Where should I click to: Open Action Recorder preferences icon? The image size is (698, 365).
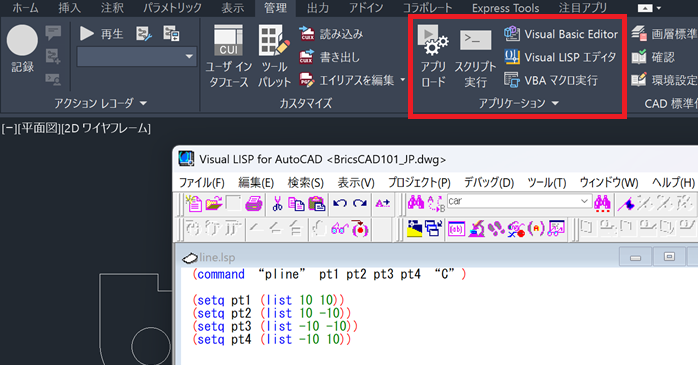[x=144, y=33]
